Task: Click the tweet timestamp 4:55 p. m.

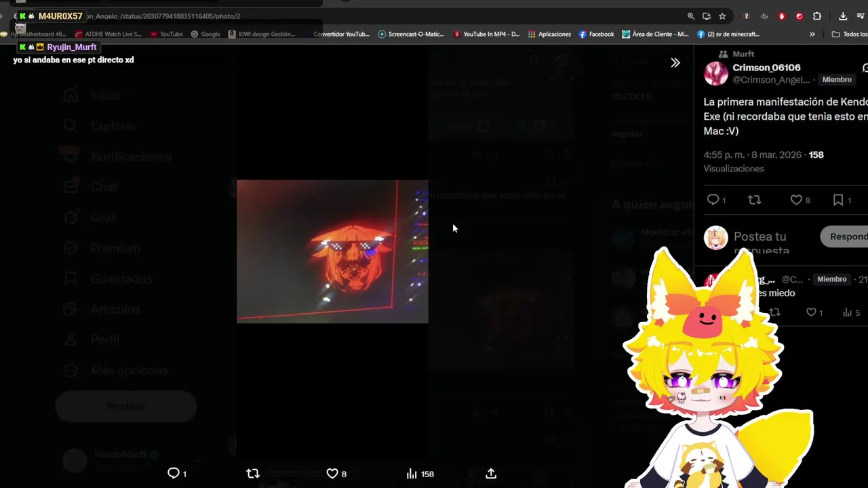Action: coord(724,155)
